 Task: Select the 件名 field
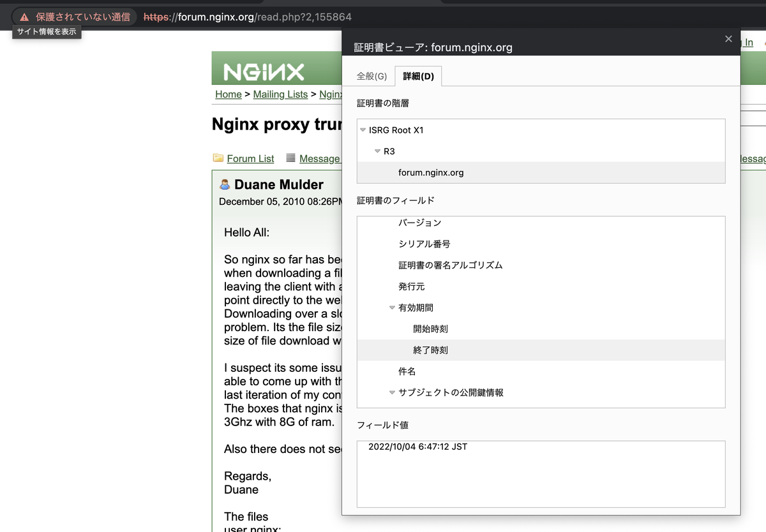point(541,371)
